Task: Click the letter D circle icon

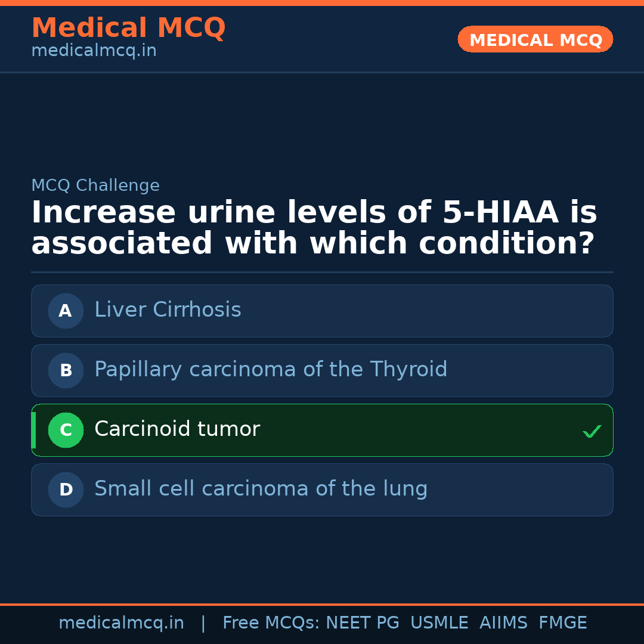Action: pos(66,490)
